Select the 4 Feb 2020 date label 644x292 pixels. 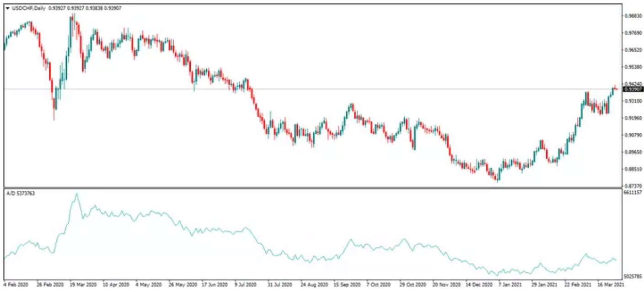click(16, 284)
